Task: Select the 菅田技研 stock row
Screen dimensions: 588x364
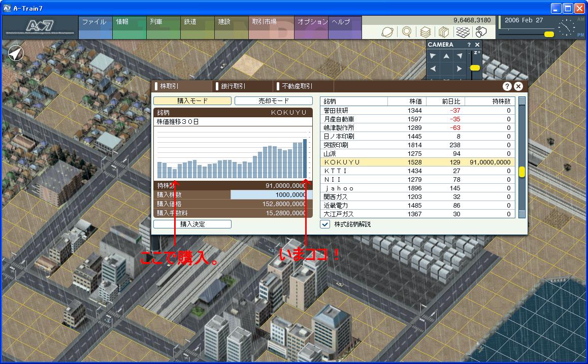Action: click(x=418, y=111)
